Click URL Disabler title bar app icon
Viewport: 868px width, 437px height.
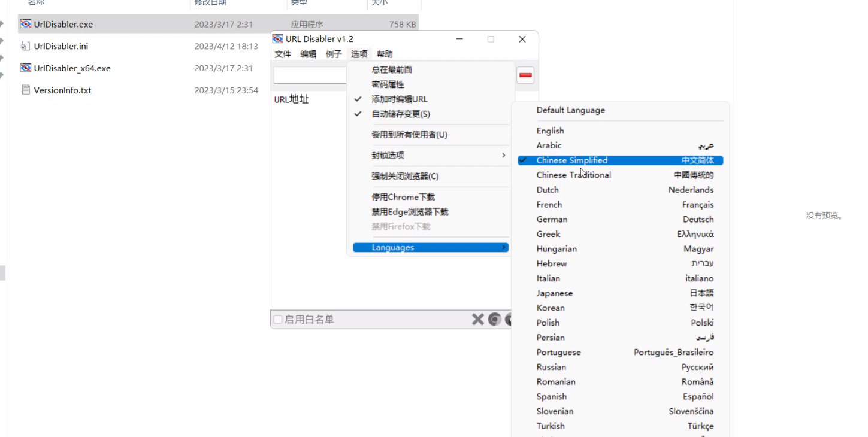pyautogui.click(x=277, y=39)
